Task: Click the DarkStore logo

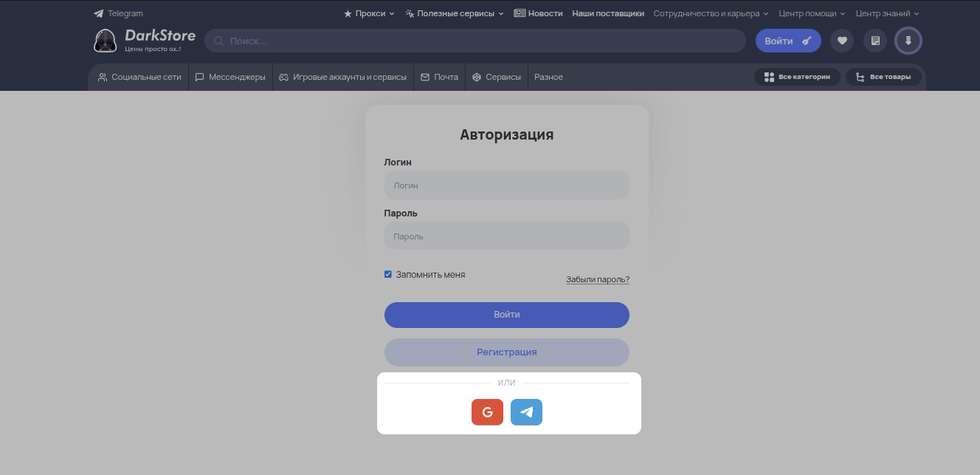Action: pyautogui.click(x=145, y=41)
